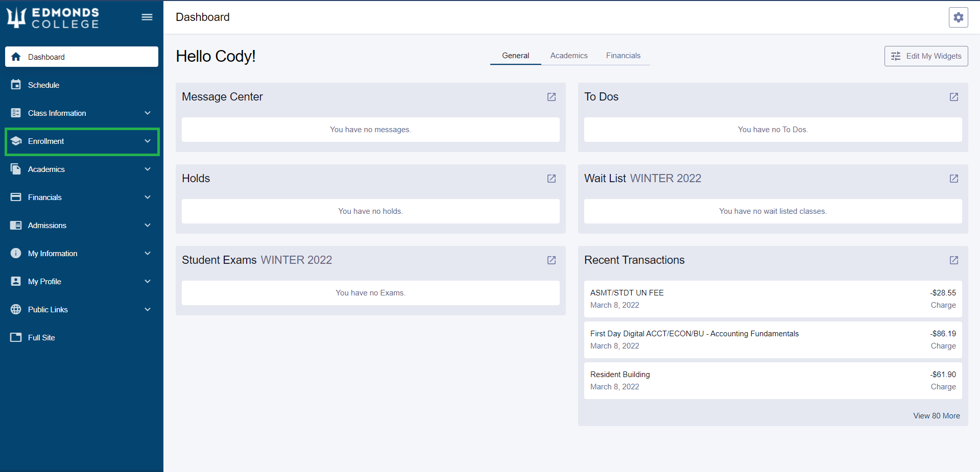Open Recent Transactions expand icon
Image resolution: width=980 pixels, height=472 pixels.
(954, 260)
